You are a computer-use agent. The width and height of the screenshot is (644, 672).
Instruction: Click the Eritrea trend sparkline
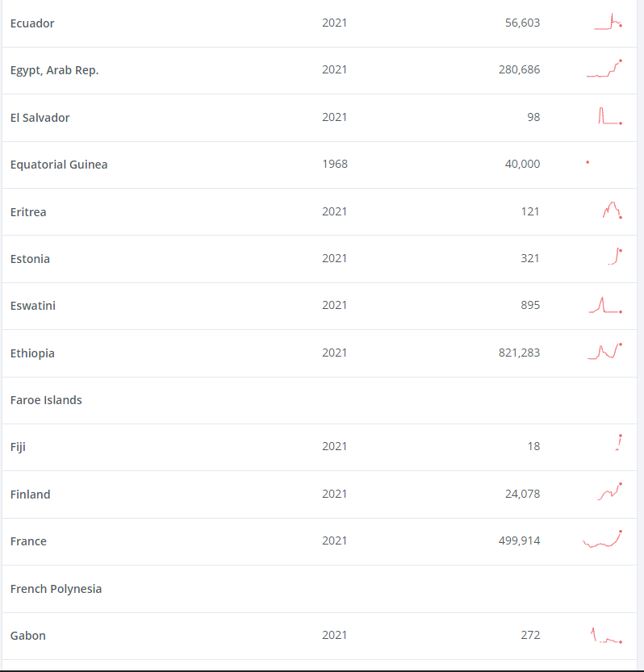612,211
